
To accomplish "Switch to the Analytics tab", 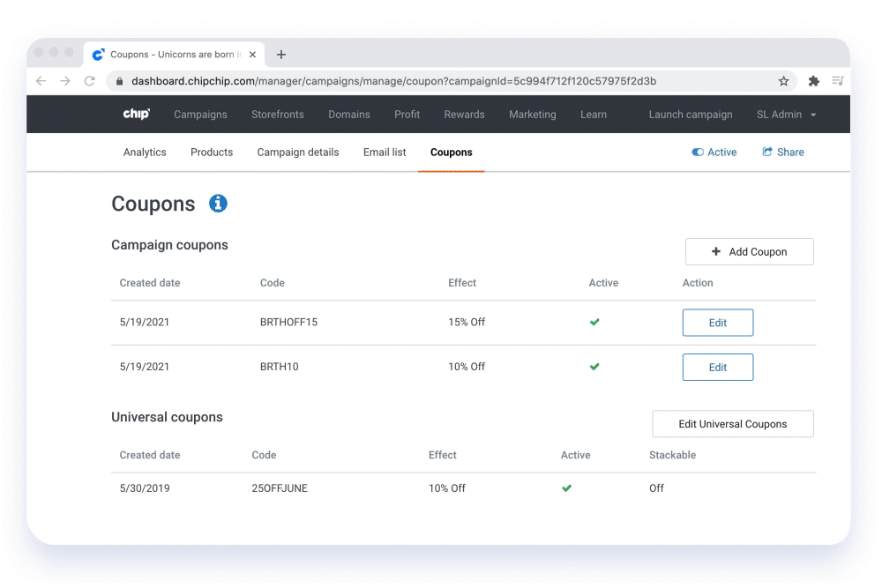I will tap(145, 153).
